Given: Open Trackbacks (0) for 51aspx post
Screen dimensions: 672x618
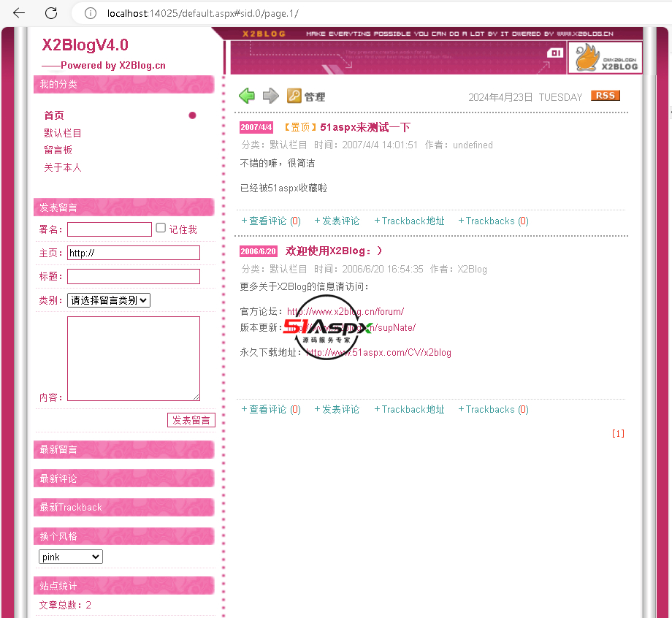Looking at the screenshot, I should [x=493, y=221].
